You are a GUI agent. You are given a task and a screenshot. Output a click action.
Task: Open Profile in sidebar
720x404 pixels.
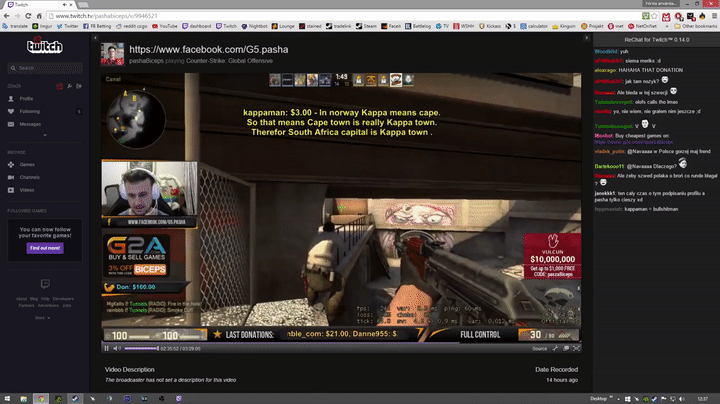pyautogui.click(x=21, y=99)
